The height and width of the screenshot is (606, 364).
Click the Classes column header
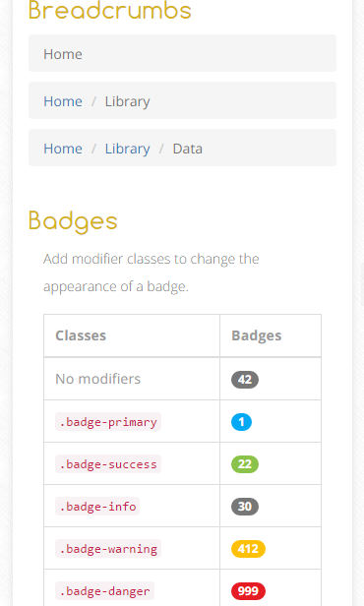81,335
